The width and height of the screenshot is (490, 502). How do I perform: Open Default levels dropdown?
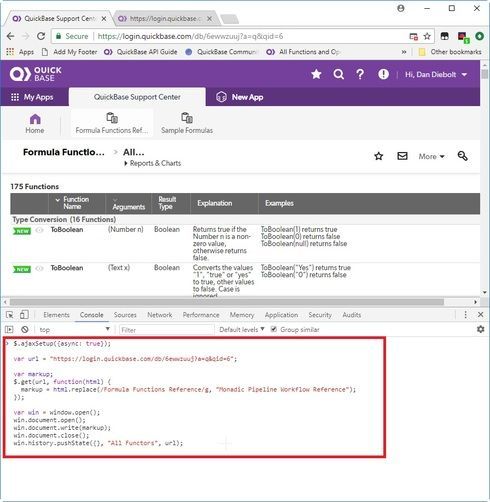point(242,329)
